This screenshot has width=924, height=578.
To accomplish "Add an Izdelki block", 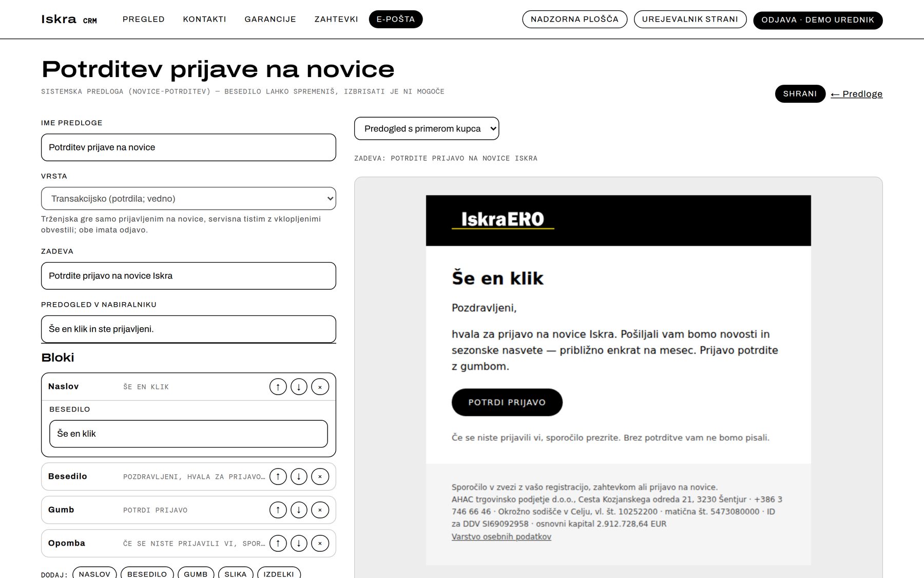I will click(x=279, y=573).
